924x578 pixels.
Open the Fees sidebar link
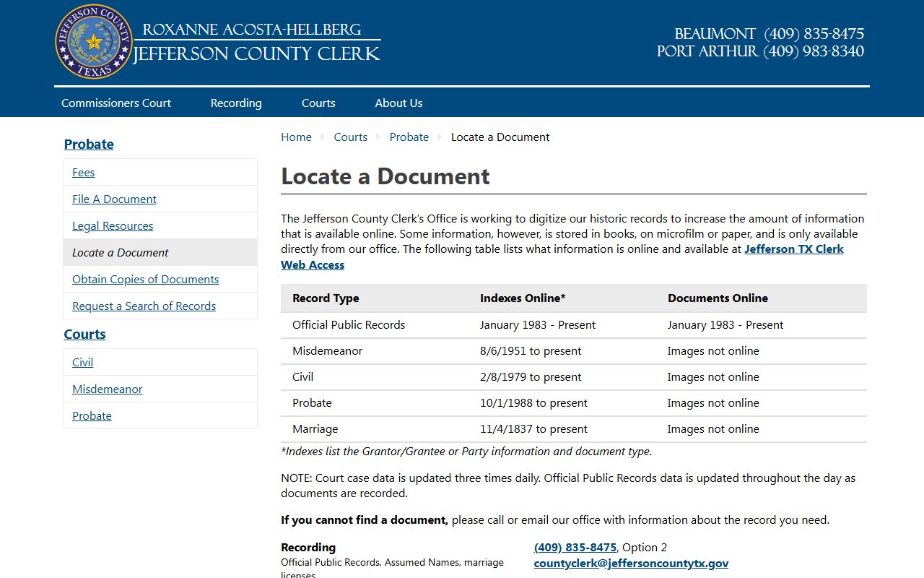(84, 172)
